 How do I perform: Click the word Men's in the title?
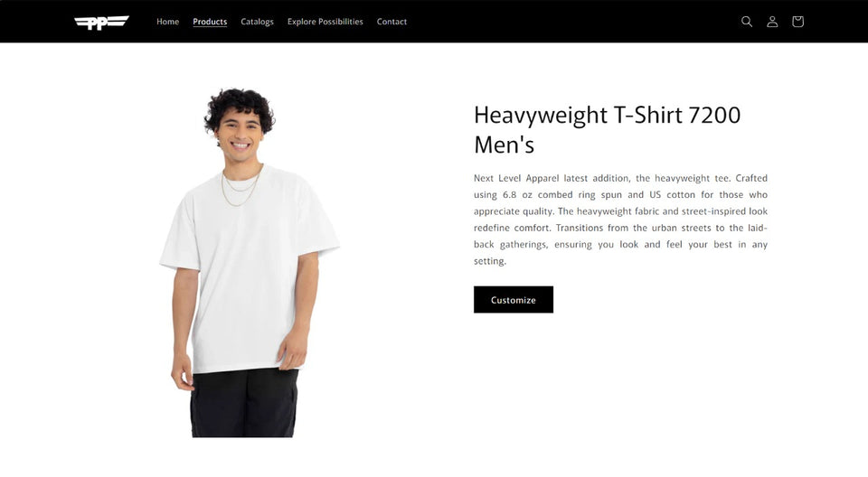pos(504,145)
